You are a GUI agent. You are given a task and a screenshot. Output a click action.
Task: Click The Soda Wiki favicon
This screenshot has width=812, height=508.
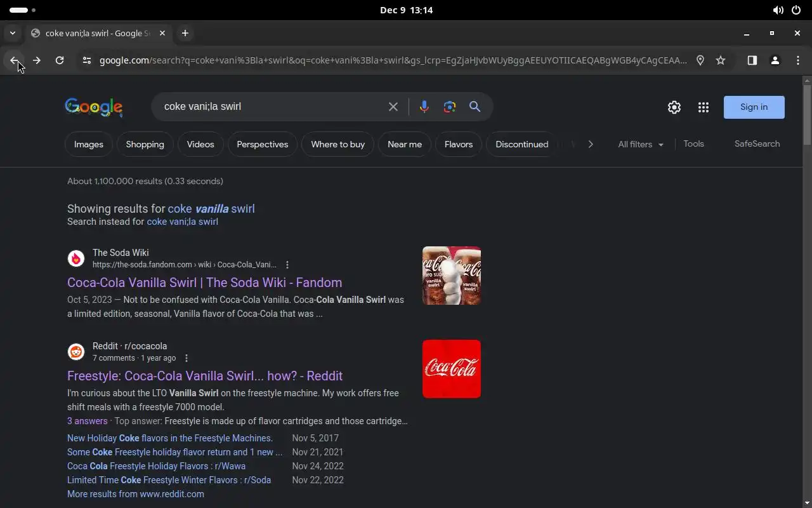76,258
